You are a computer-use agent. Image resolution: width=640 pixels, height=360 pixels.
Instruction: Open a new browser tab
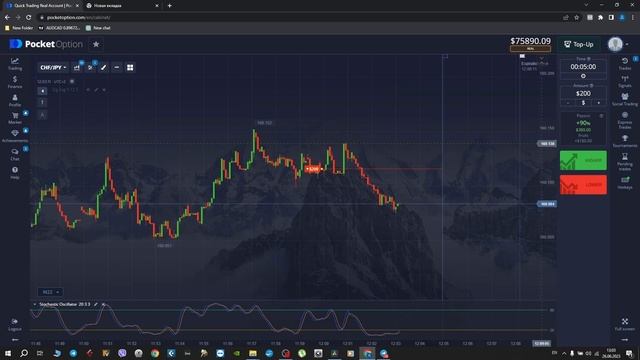[x=169, y=6]
